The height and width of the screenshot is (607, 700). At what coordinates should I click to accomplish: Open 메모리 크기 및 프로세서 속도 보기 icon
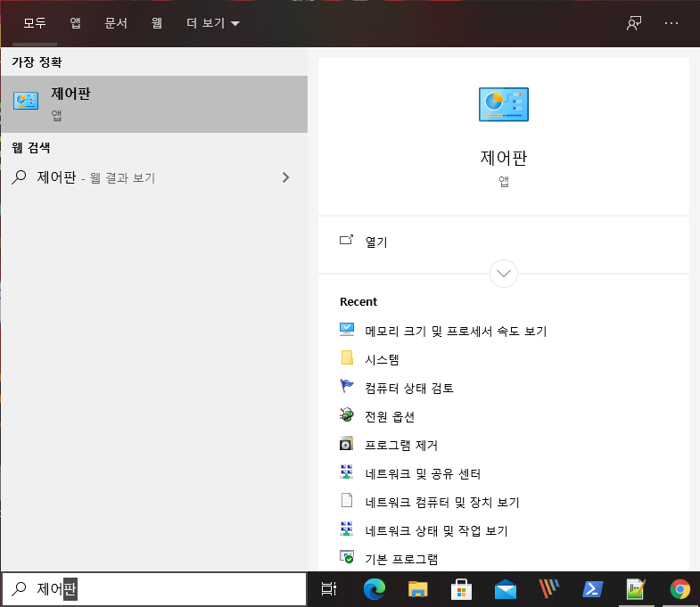click(x=347, y=330)
